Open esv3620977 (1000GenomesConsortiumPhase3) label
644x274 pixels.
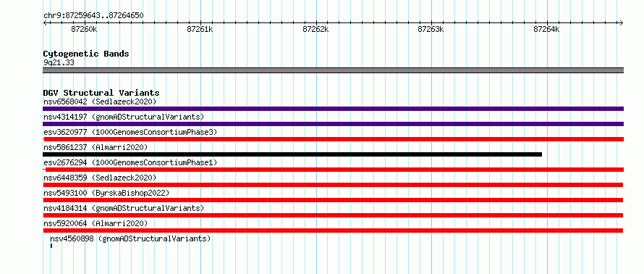click(x=130, y=132)
